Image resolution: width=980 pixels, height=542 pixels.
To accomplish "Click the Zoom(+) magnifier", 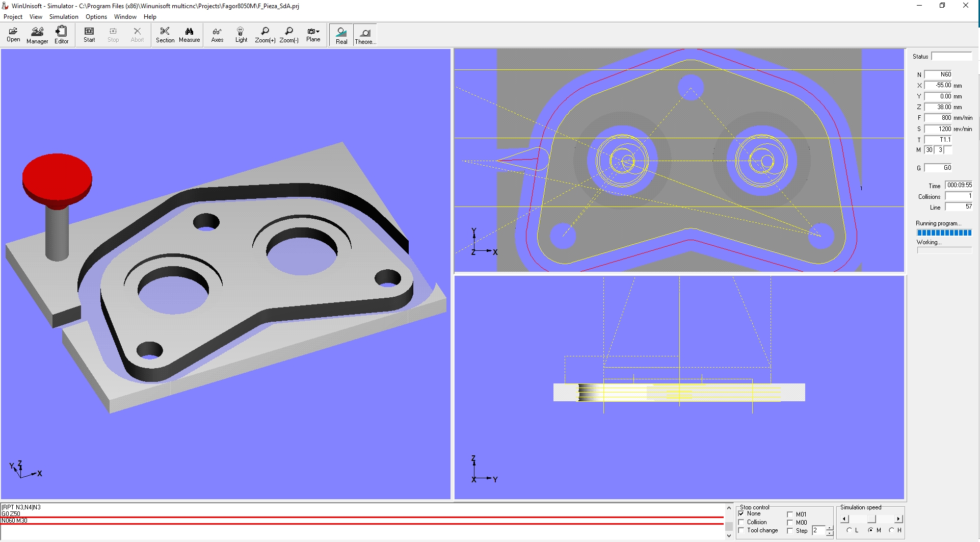I will 265,35.
